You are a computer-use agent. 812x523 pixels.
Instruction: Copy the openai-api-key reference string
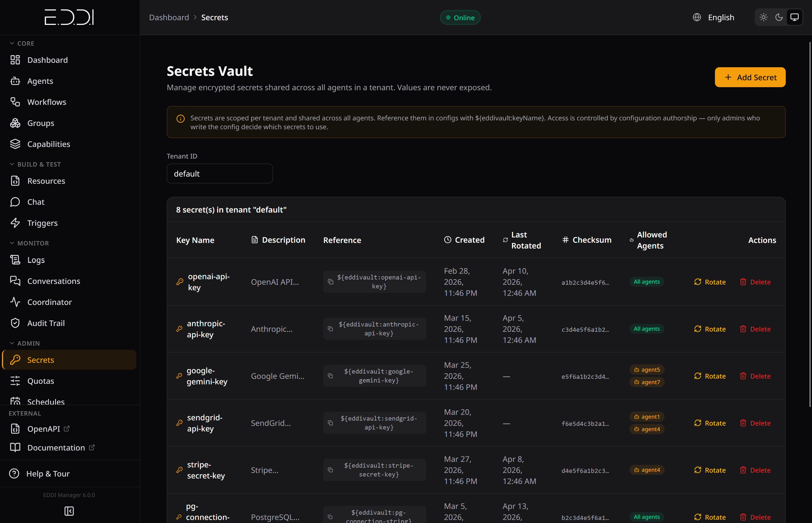330,282
